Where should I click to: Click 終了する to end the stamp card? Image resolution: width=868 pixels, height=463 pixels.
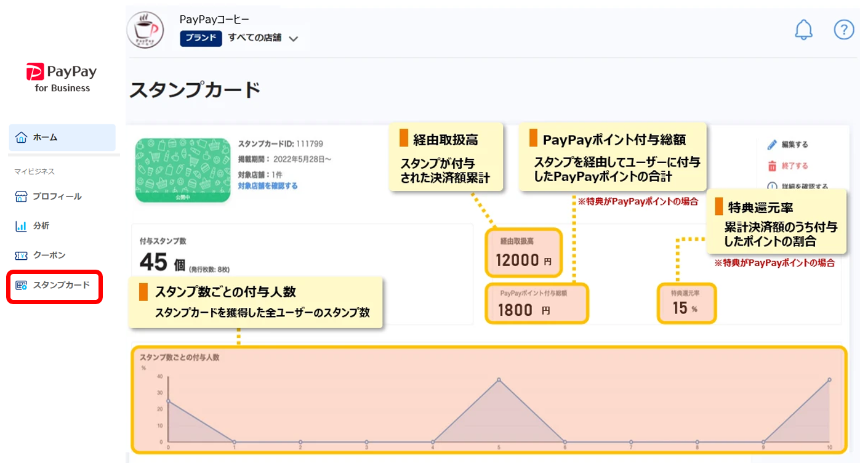coord(795,166)
